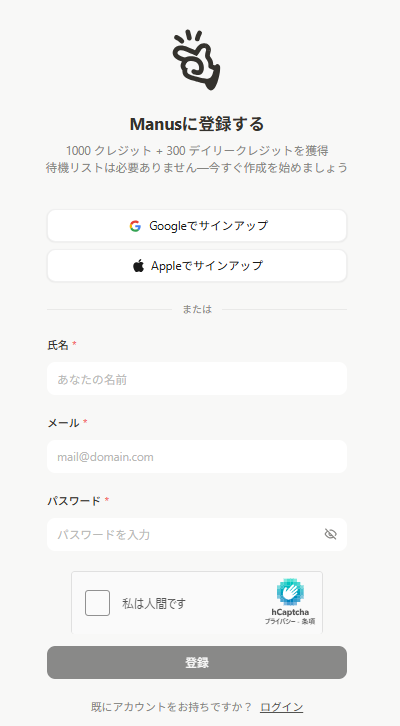Click the パスワード field label
This screenshot has width=400, height=726.
[x=74, y=501]
